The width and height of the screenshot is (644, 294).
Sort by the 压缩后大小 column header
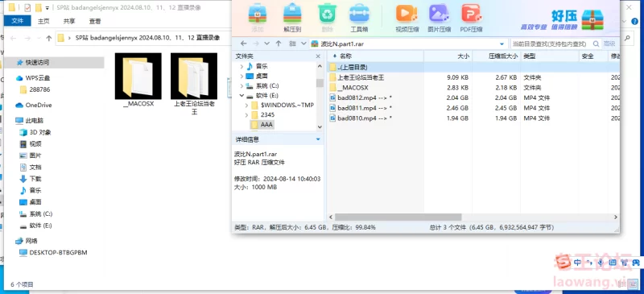(x=496, y=56)
